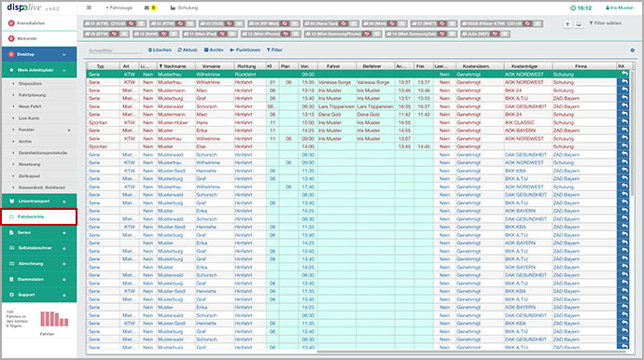The height and width of the screenshot is (360, 644).
Task: Click the Löschen button above the table
Action: [160, 50]
